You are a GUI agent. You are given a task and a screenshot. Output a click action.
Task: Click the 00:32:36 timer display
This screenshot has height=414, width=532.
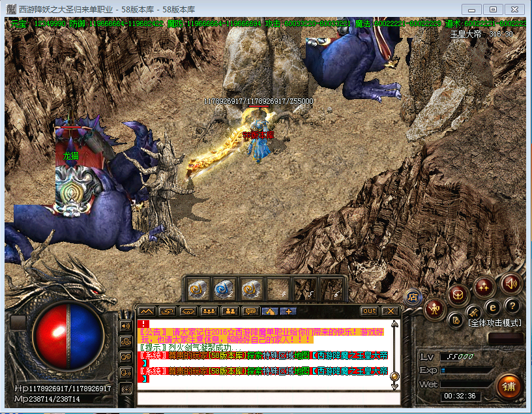[x=460, y=396]
